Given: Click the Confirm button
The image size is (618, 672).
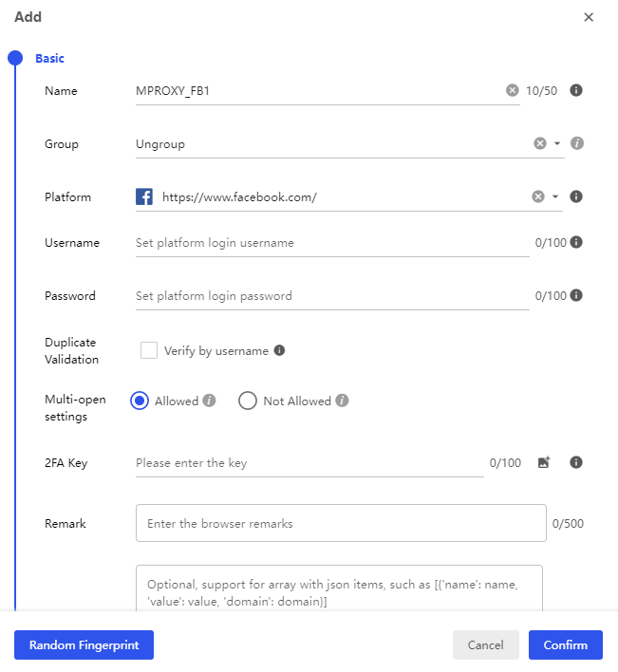Looking at the screenshot, I should 565,644.
